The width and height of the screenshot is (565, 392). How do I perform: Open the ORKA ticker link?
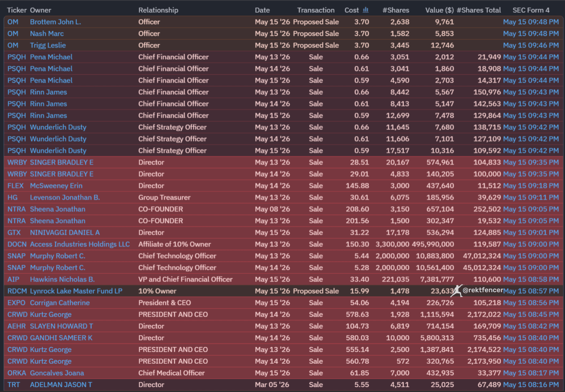point(17,373)
